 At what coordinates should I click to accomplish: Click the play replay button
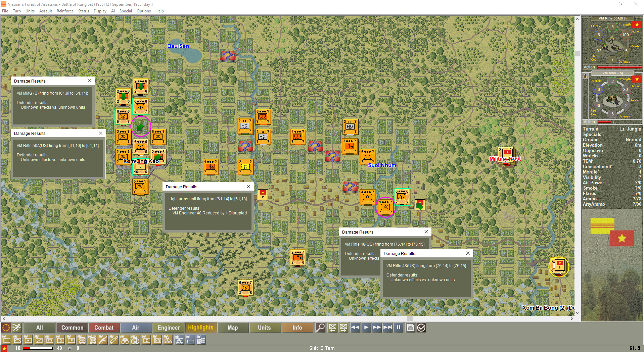366,328
